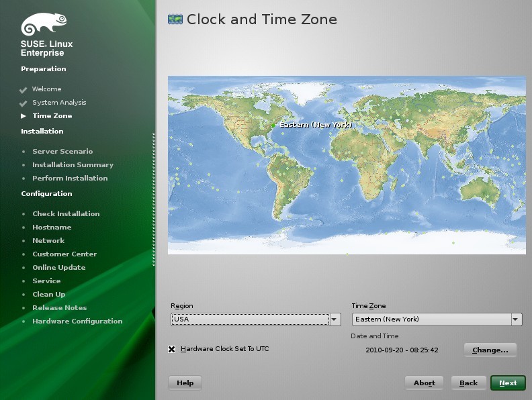Select Installation Summary in the sidebar
The width and height of the screenshot is (532, 400).
73,164
